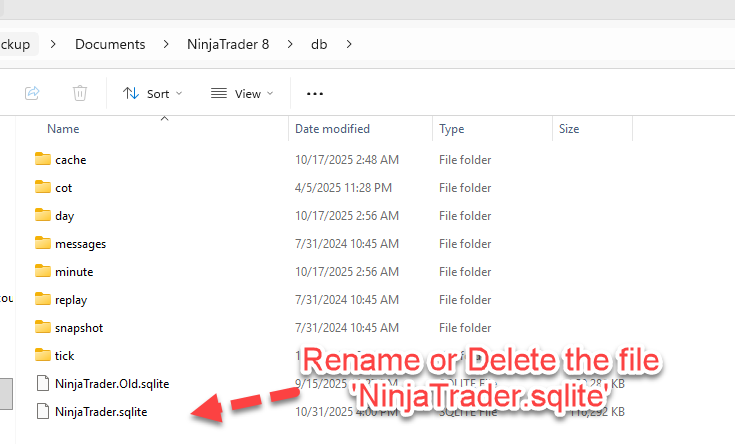
Task: Click the NinjaTrader.Old.sqlite file icon
Action: click(43, 384)
